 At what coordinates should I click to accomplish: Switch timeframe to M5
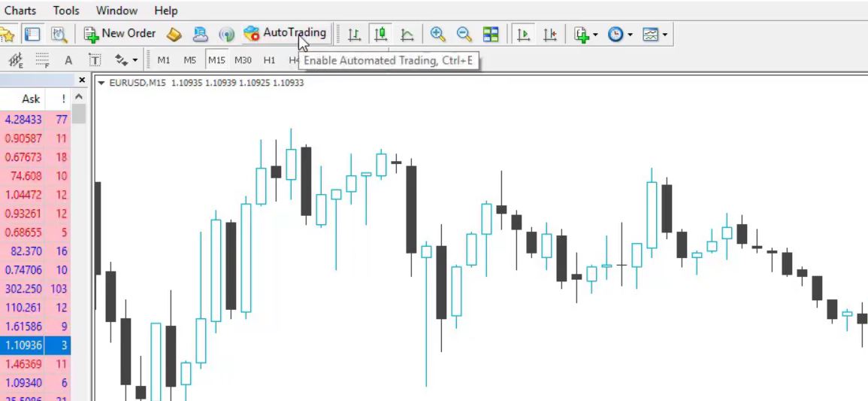point(190,60)
